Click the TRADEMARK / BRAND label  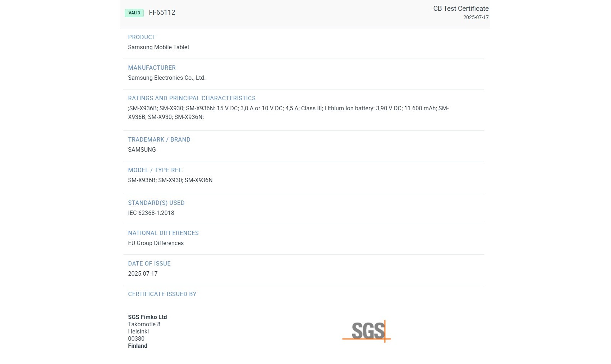(159, 140)
